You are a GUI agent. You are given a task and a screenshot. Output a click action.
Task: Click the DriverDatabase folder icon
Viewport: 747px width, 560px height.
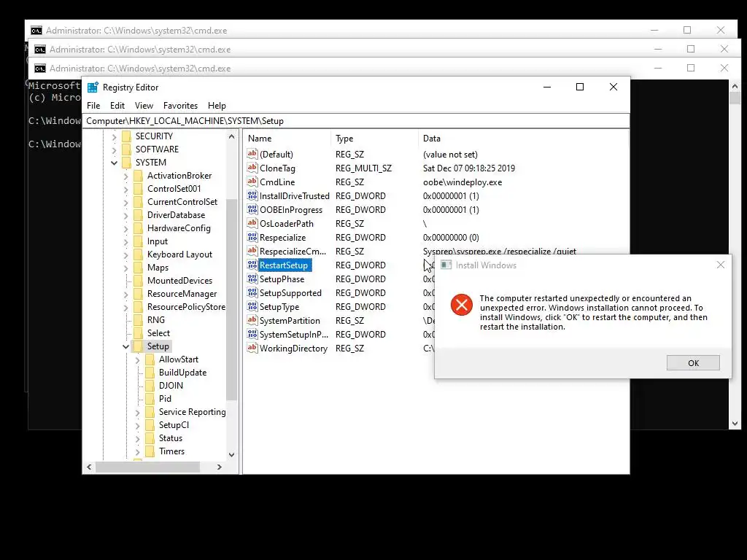(x=138, y=215)
